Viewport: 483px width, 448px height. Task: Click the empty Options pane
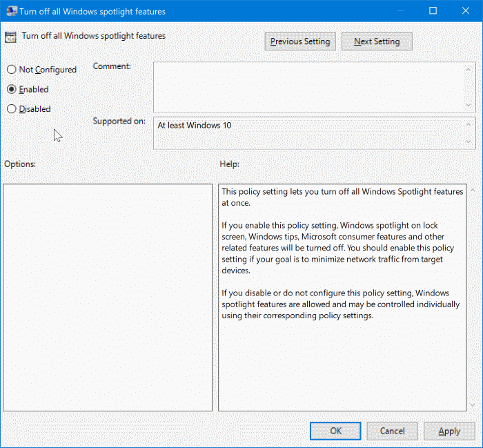[108, 298]
